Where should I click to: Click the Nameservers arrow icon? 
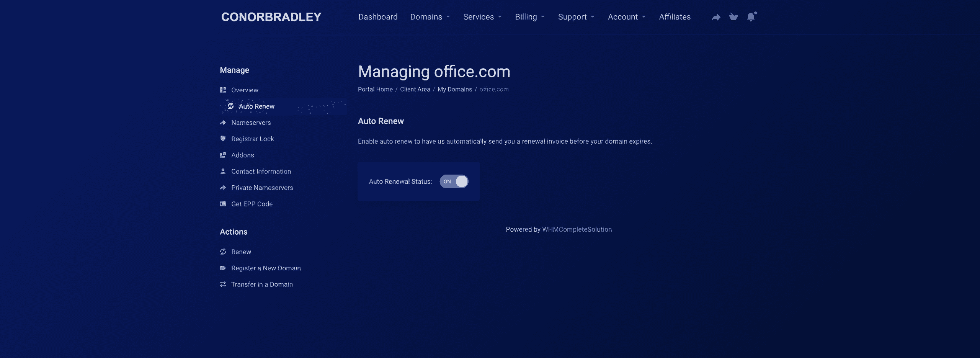tap(223, 123)
